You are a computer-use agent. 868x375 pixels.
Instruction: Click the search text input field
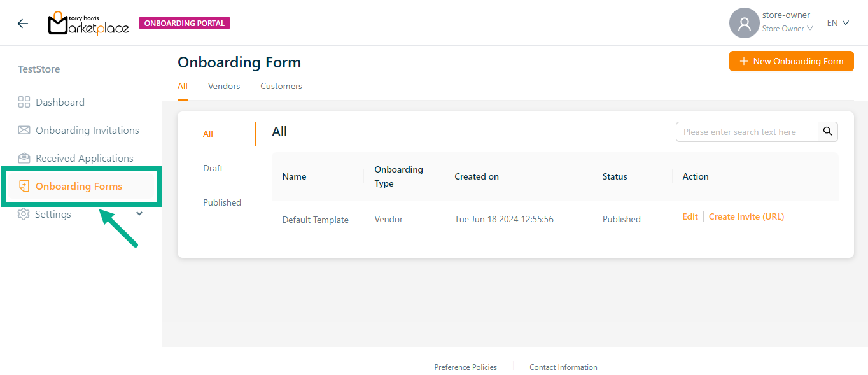[x=746, y=132]
